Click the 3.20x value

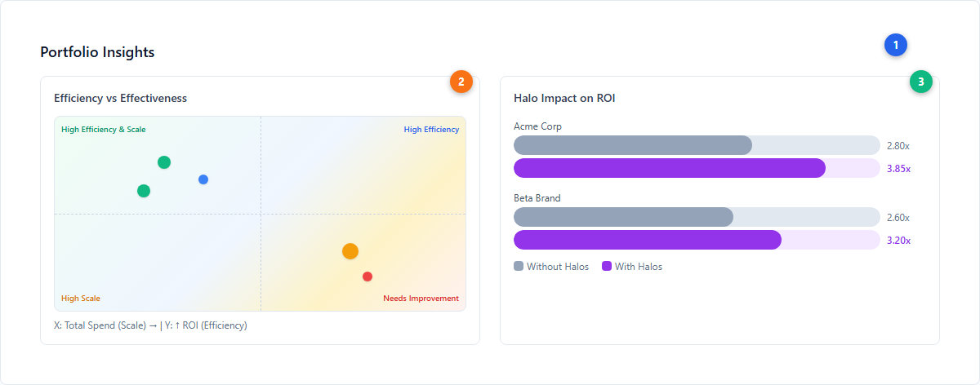click(x=898, y=241)
